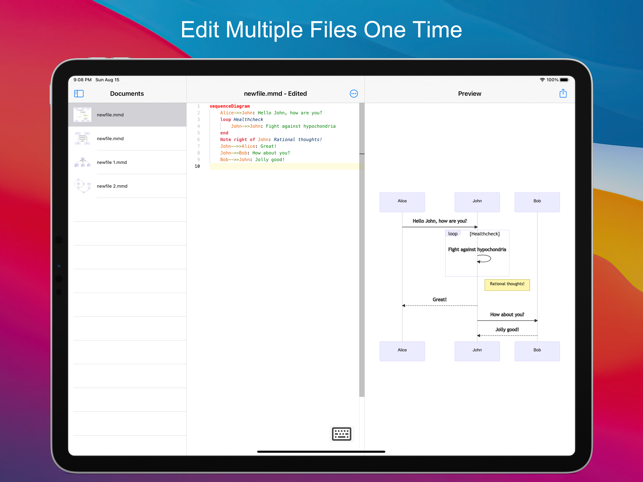Click the Preview header title
The width and height of the screenshot is (643, 482).
pyautogui.click(x=470, y=94)
